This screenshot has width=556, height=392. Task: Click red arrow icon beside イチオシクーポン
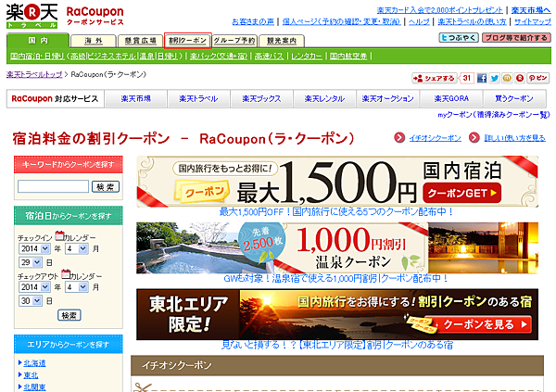click(x=399, y=138)
